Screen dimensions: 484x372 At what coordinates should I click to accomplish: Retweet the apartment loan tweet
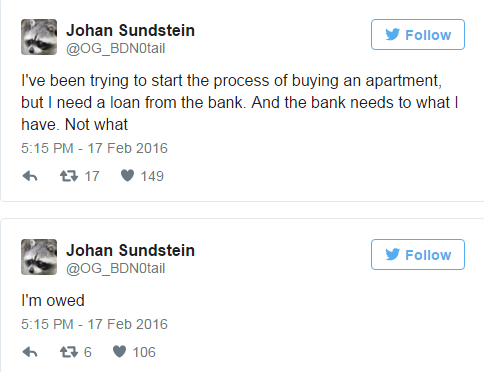click(x=69, y=176)
